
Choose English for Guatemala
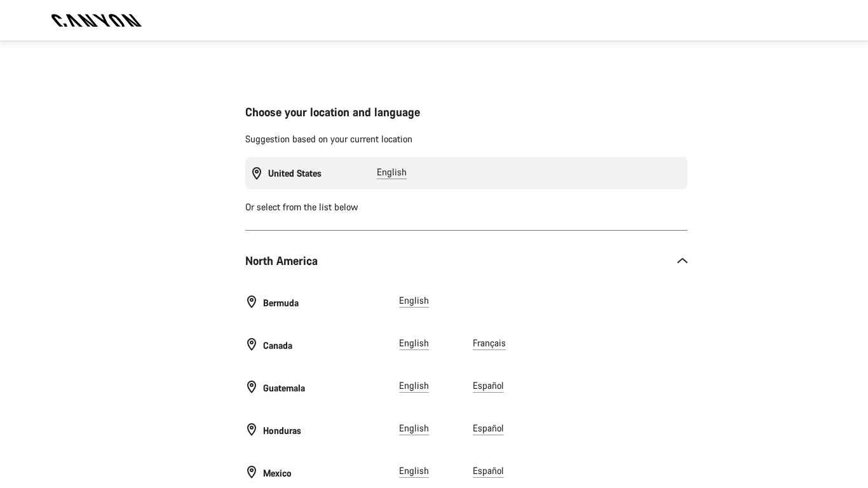[x=414, y=386]
